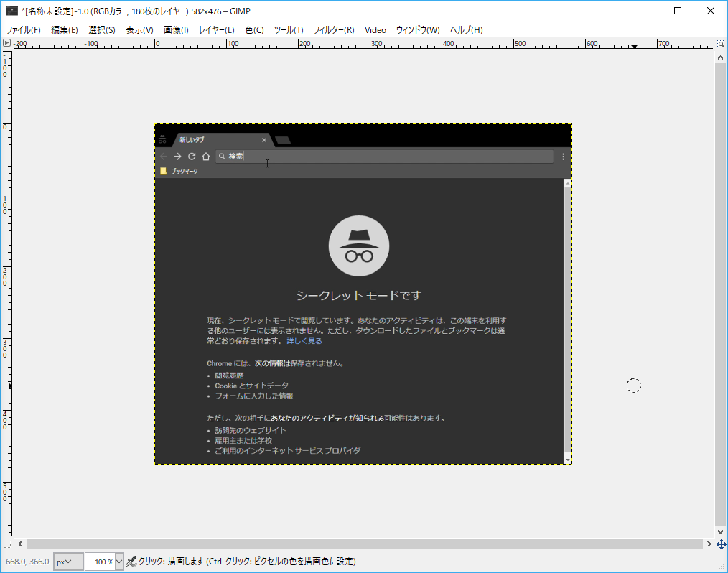Open the フィルター(R) menu

point(334,30)
